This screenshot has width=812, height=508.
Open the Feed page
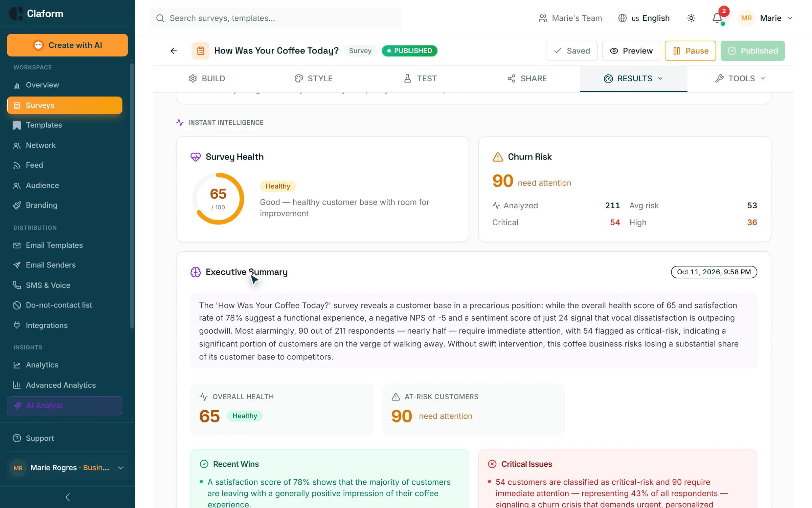(64, 165)
